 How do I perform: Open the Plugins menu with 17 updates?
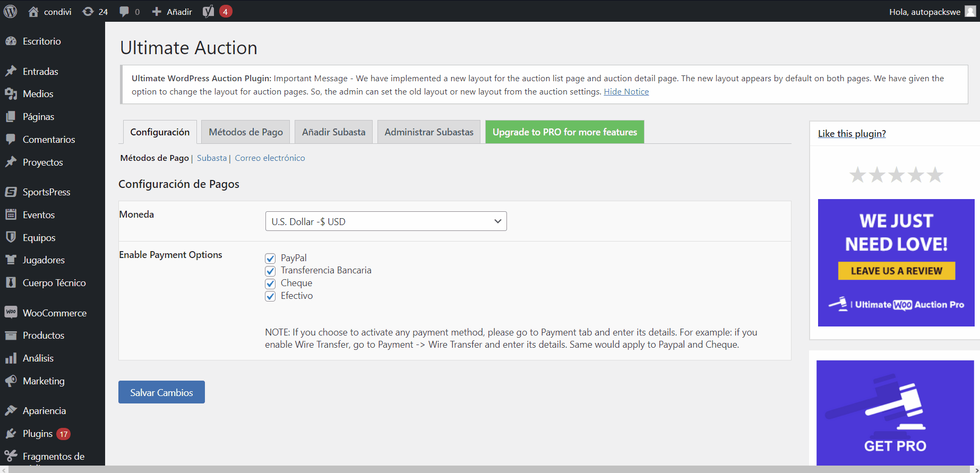[38, 434]
